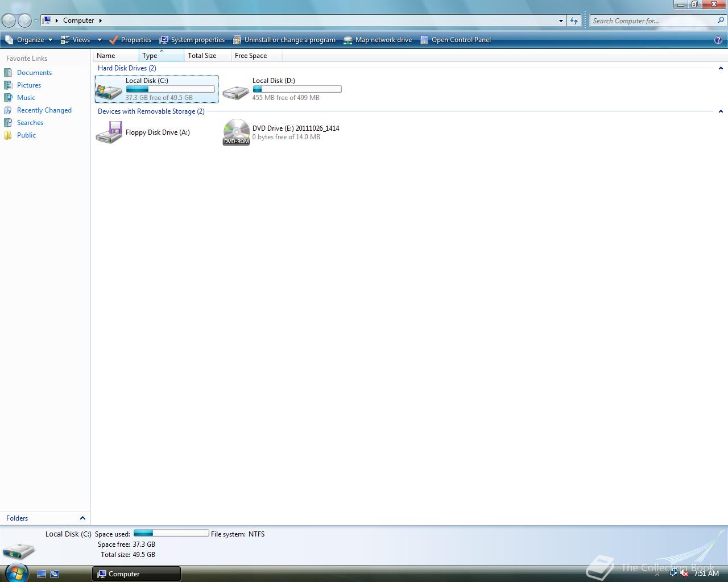Viewport: 728px width, 582px height.
Task: Click the Back navigation arrow
Action: (x=9, y=20)
